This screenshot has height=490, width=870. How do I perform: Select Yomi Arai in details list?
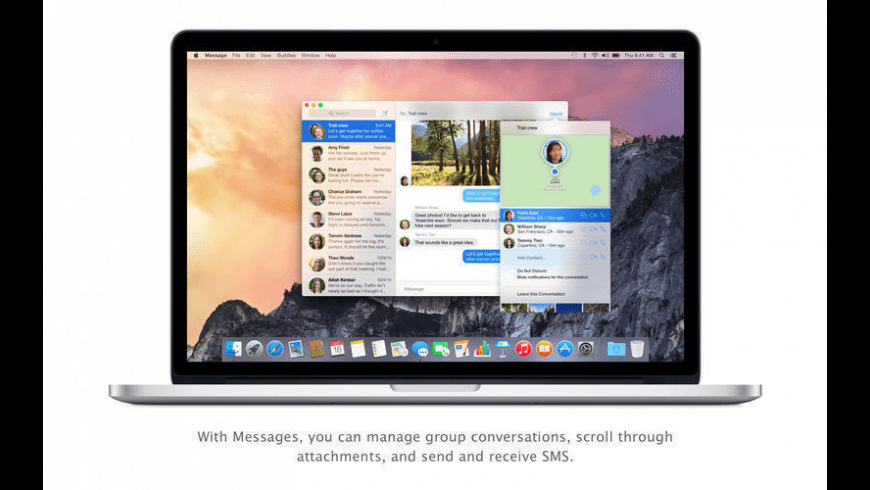tap(555, 215)
